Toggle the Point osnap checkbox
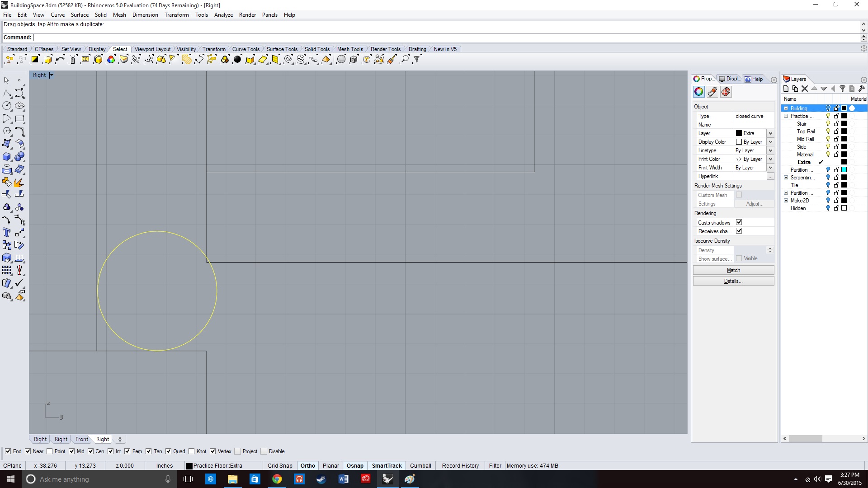 [50, 451]
